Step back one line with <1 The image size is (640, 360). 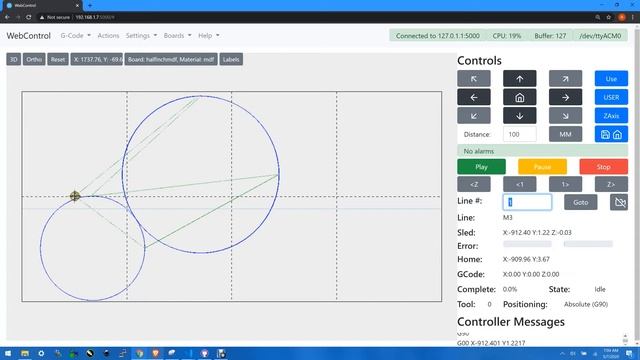519,184
